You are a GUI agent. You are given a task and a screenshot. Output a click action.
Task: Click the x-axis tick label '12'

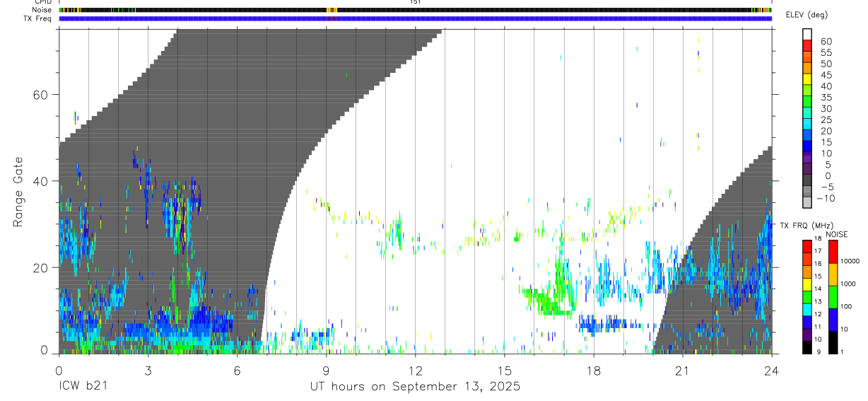415,371
